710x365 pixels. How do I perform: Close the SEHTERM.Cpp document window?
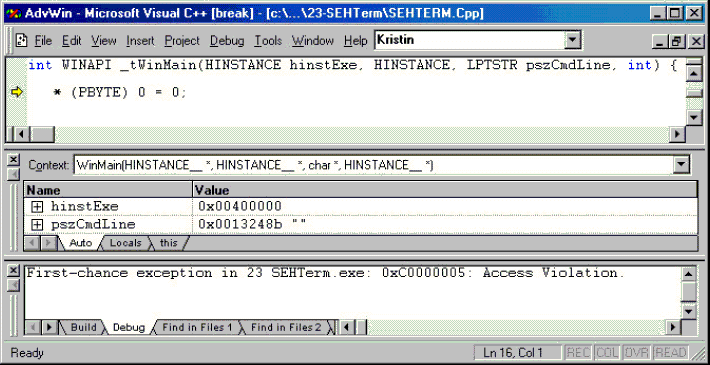tap(696, 42)
